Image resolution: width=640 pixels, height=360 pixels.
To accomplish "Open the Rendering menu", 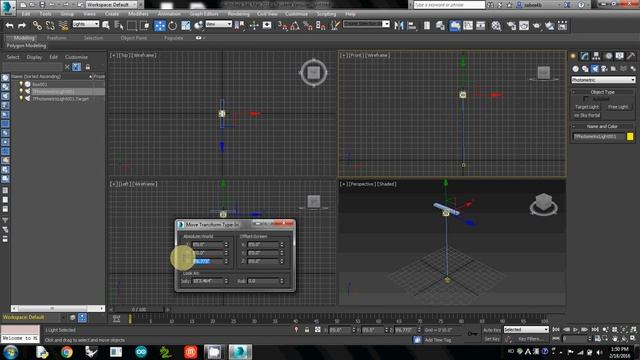I will coord(238,14).
